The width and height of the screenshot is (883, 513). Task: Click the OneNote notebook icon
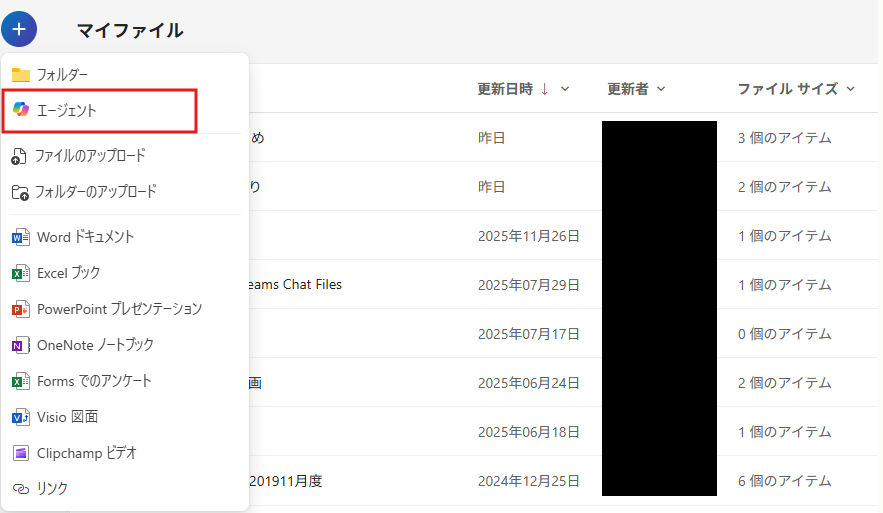pyautogui.click(x=21, y=345)
